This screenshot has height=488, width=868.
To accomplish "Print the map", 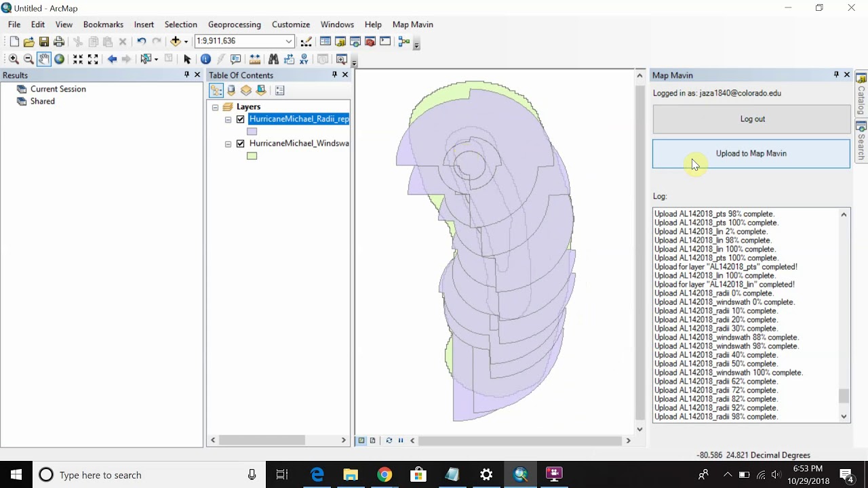I will (x=59, y=41).
